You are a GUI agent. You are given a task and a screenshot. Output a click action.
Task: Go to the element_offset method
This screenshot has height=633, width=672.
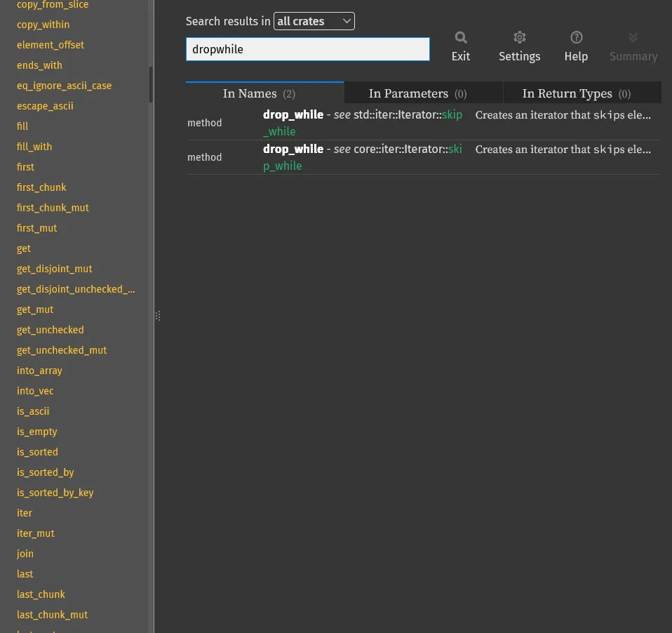click(50, 45)
